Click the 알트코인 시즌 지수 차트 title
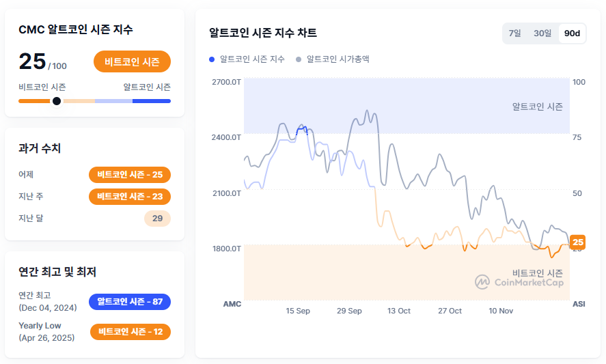Viewport: 606px width, 364px height. (x=262, y=33)
